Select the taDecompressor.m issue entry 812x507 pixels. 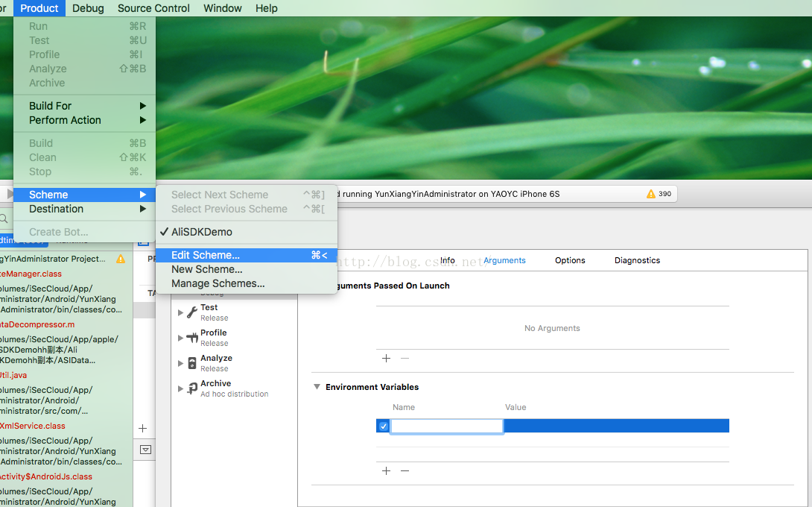click(x=37, y=324)
